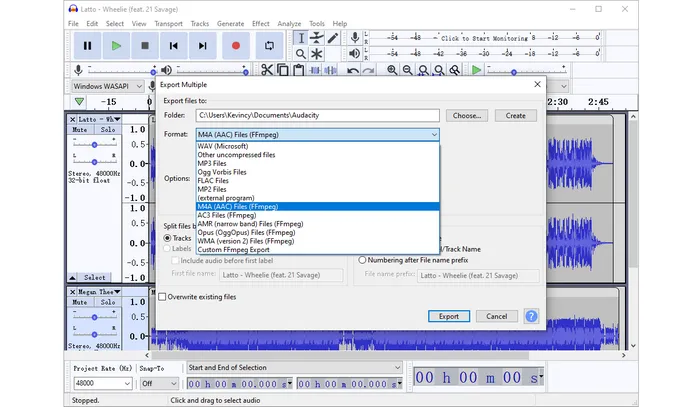Open the Format dropdown showing M4A (AAC) Files

[317, 134]
